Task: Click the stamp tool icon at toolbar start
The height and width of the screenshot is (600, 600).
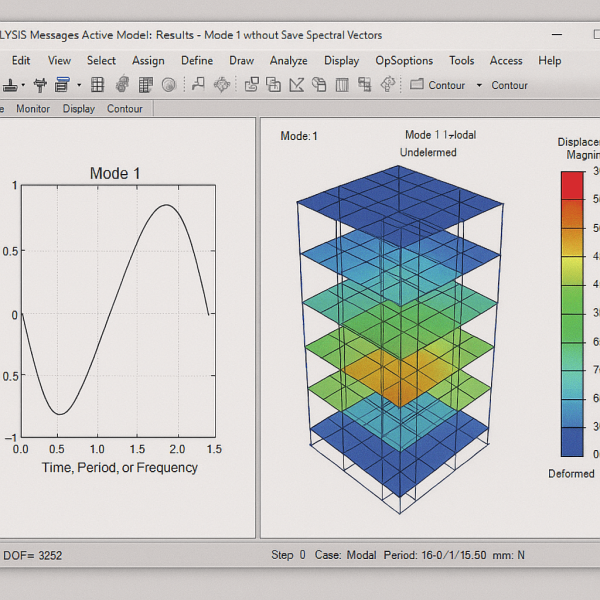Action: pyautogui.click(x=12, y=85)
